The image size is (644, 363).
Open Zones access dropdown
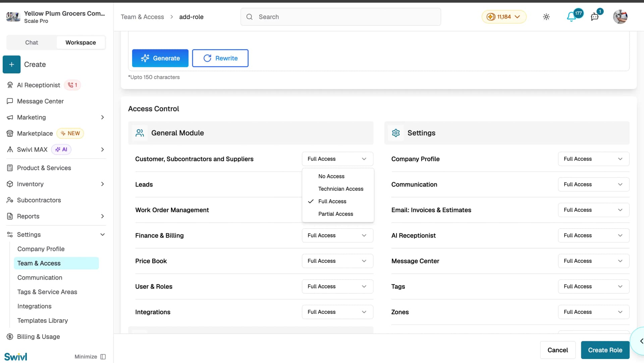[x=594, y=312]
